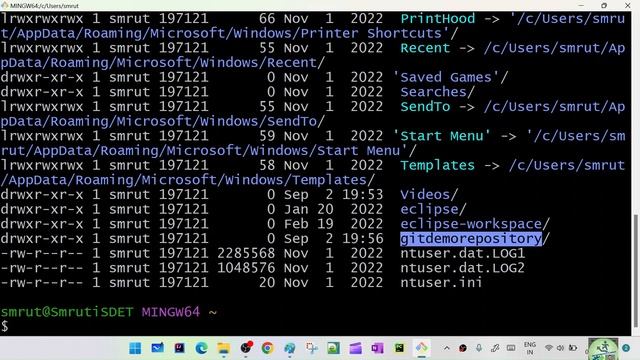The height and width of the screenshot is (360, 640).
Task: Click the Videos/ directory entry
Action: coord(429,194)
